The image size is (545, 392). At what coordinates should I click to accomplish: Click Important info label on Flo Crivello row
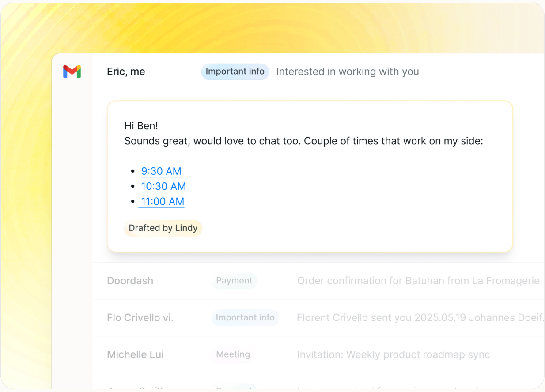pos(245,318)
